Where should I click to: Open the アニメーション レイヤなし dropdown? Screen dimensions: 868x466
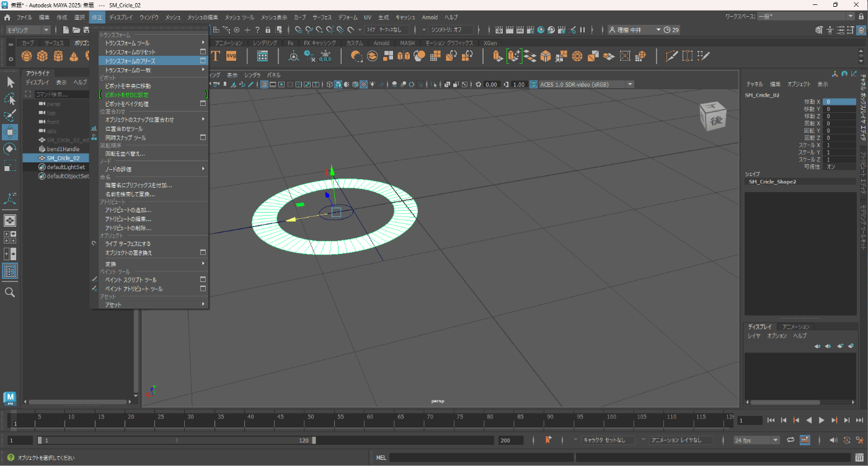click(x=680, y=440)
